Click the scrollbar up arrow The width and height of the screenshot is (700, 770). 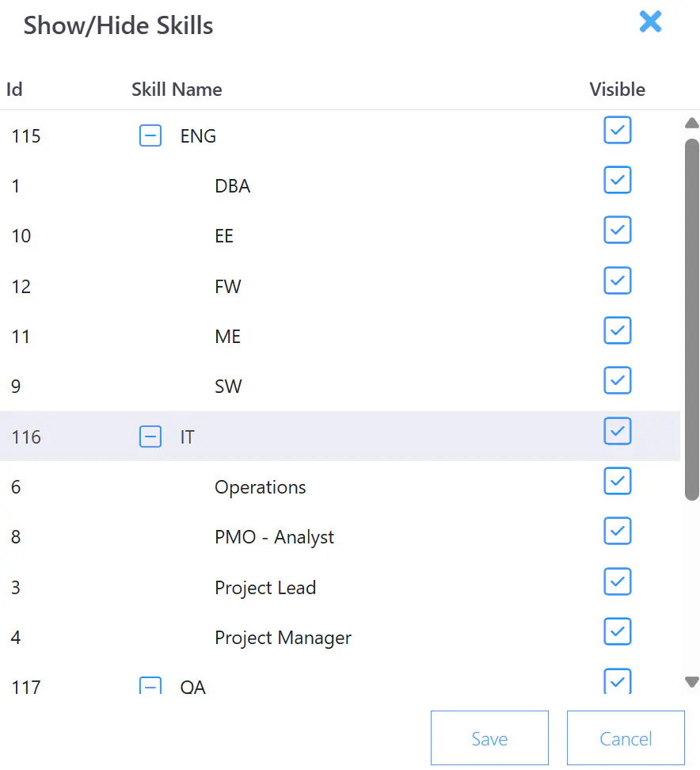click(692, 123)
